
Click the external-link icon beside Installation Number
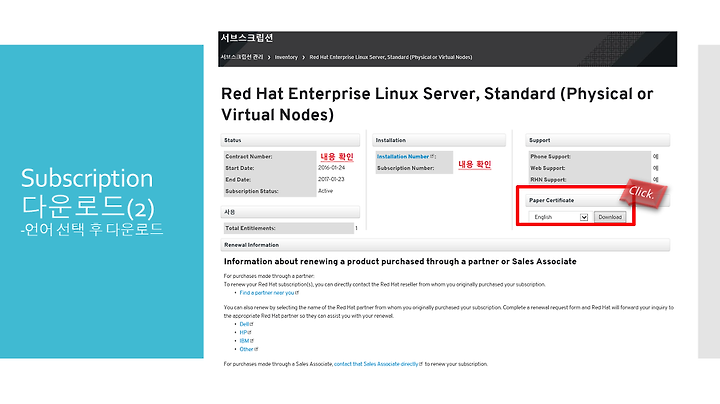click(x=432, y=157)
